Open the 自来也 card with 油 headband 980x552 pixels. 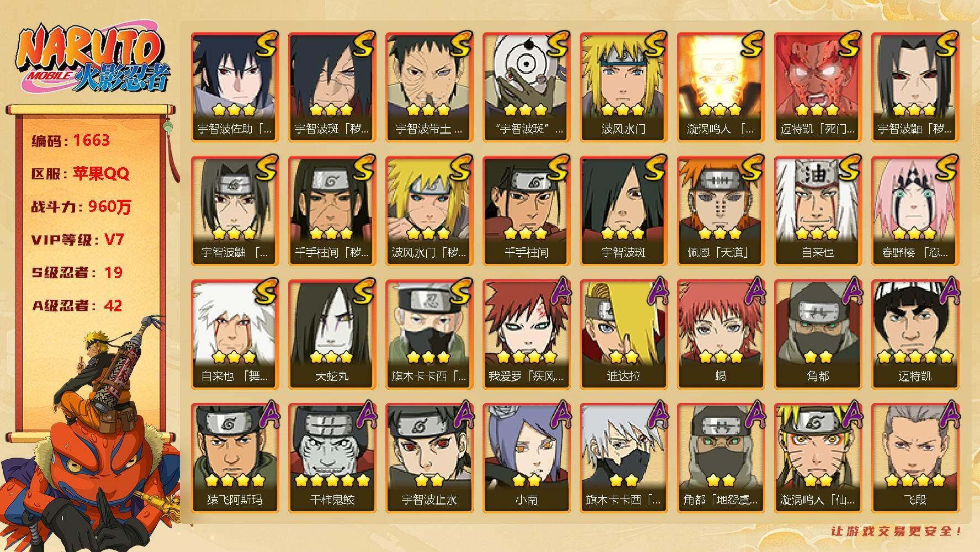818,210
